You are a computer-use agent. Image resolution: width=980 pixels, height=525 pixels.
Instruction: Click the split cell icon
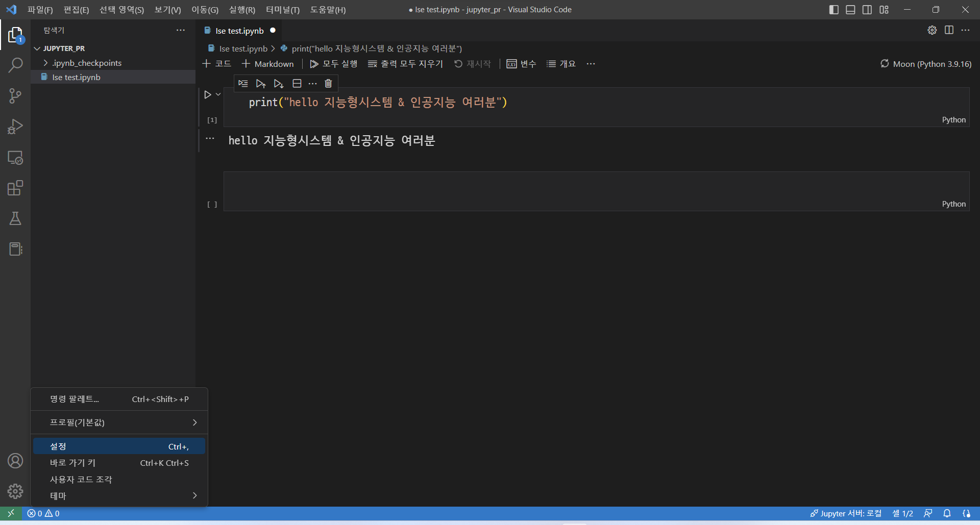297,83
